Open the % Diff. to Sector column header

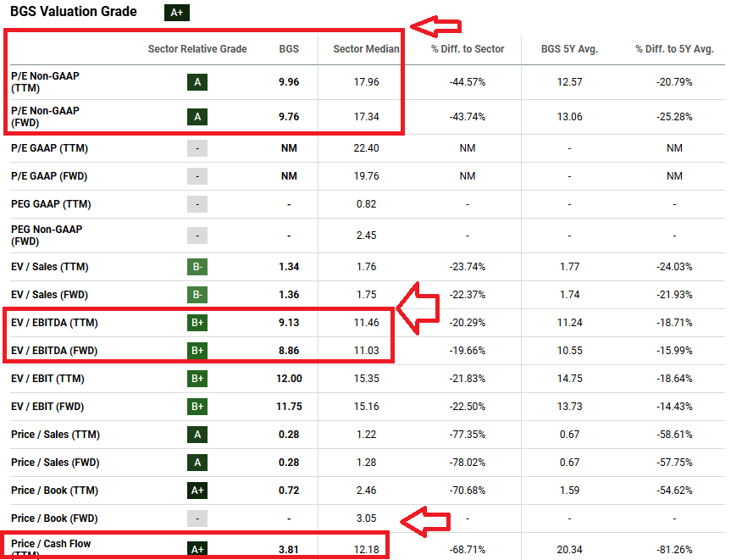coord(468,49)
